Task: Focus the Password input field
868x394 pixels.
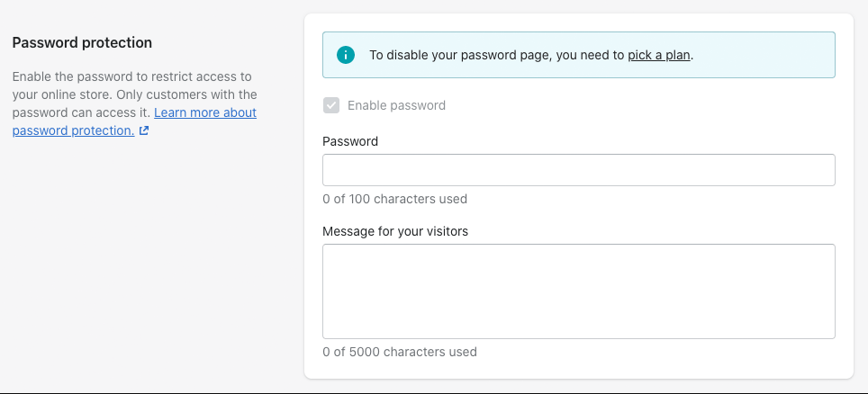Action: click(578, 170)
